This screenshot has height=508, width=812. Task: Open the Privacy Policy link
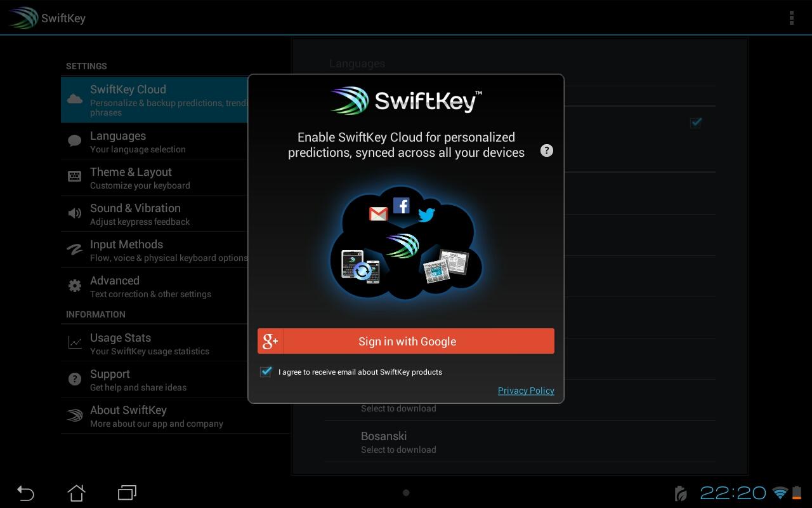[526, 391]
